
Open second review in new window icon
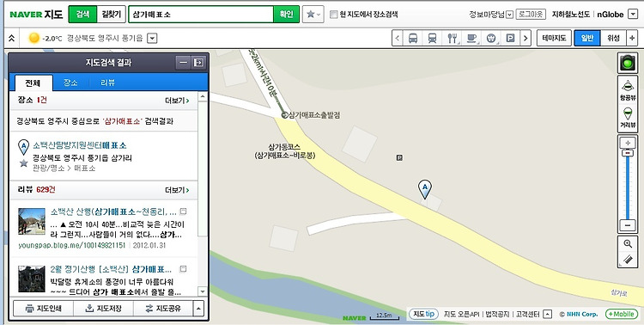click(183, 269)
